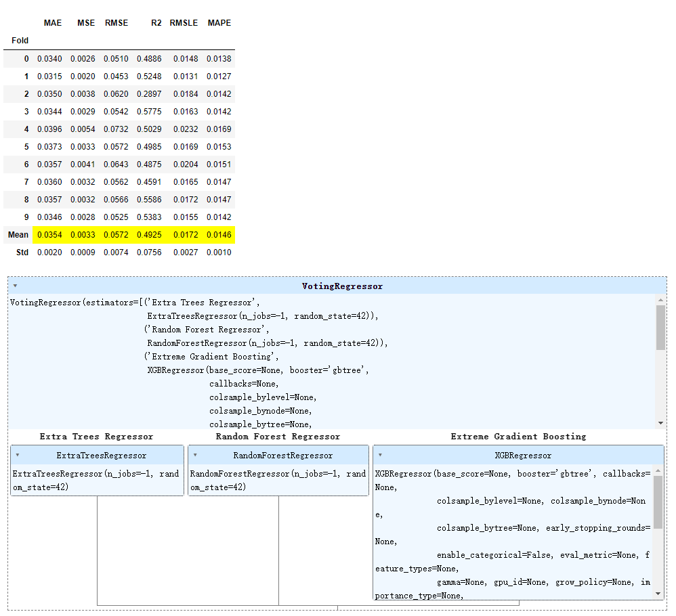Click fold 7 row index label

tap(26, 182)
